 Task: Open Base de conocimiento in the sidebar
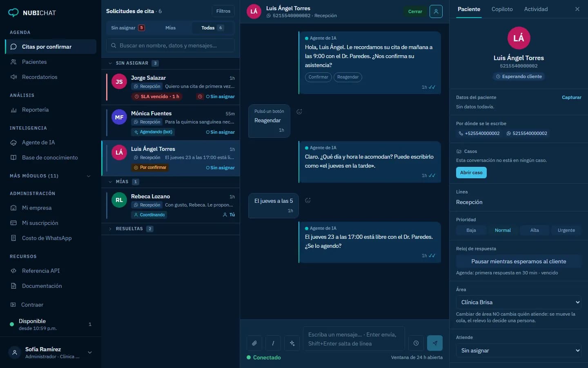[x=51, y=157]
